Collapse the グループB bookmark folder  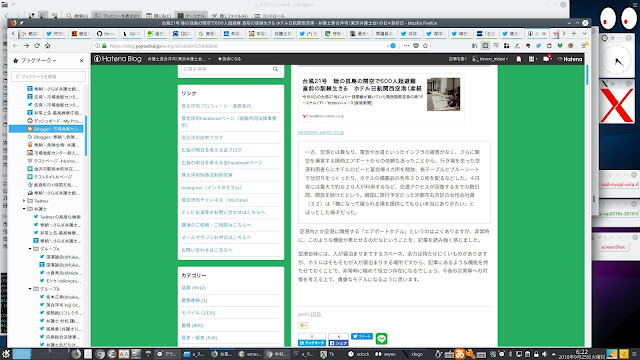[30, 289]
